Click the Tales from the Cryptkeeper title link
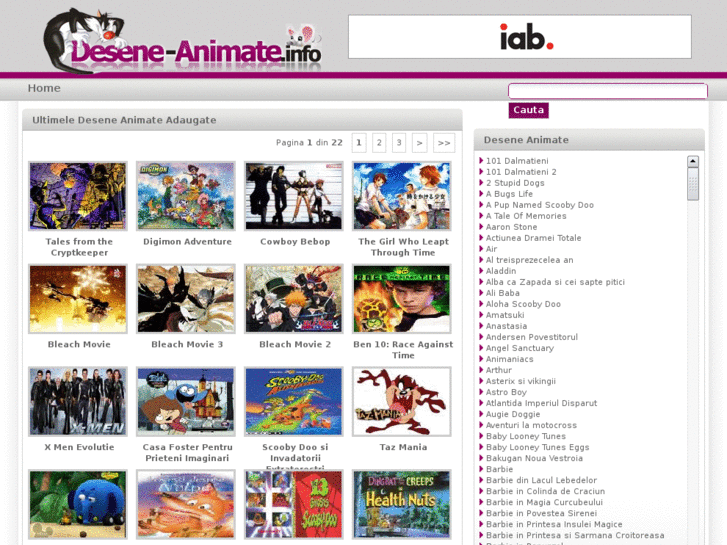This screenshot has height=545, width=727. (x=79, y=247)
